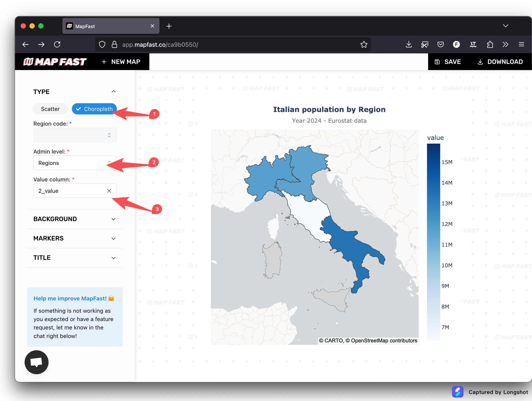Screen dimensions: 532x401
Task: Click the 7M legend label
Action: point(445,327)
